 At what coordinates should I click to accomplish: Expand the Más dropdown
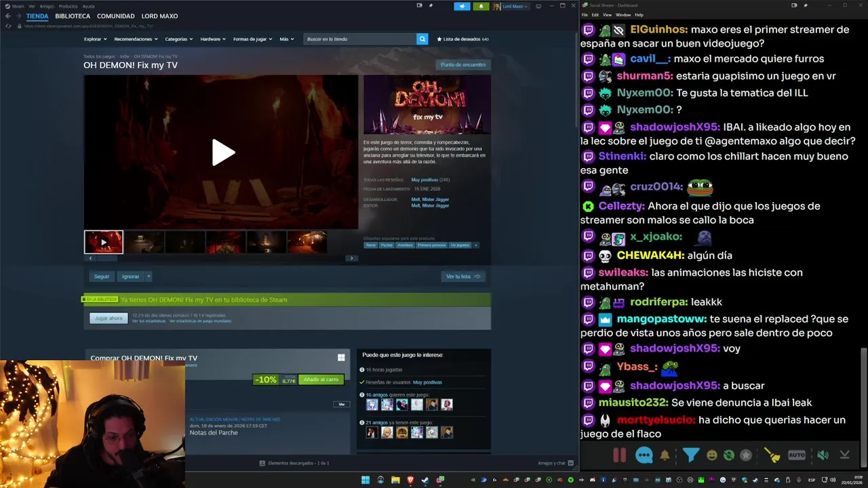286,39
